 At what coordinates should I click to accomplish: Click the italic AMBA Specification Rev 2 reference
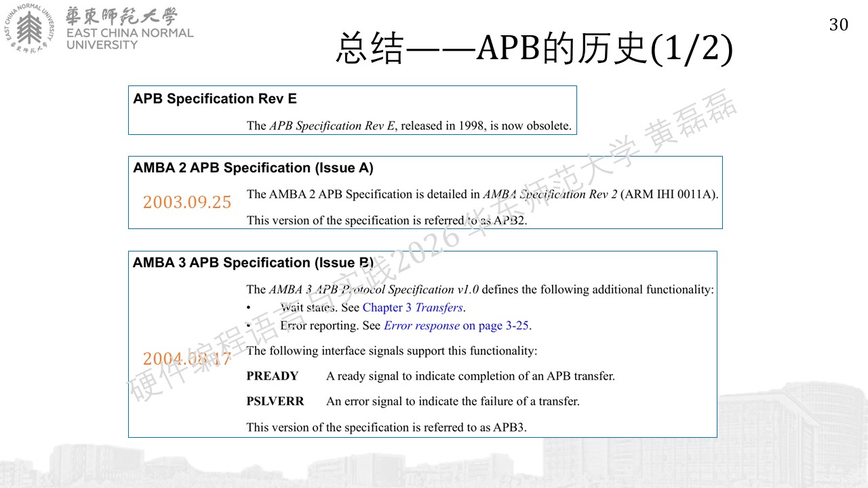(550, 194)
